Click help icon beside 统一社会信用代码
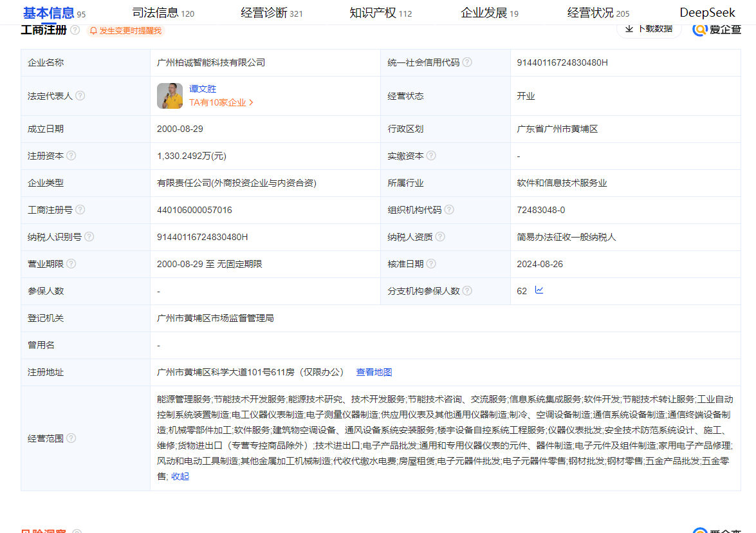This screenshot has width=756, height=533. click(467, 62)
